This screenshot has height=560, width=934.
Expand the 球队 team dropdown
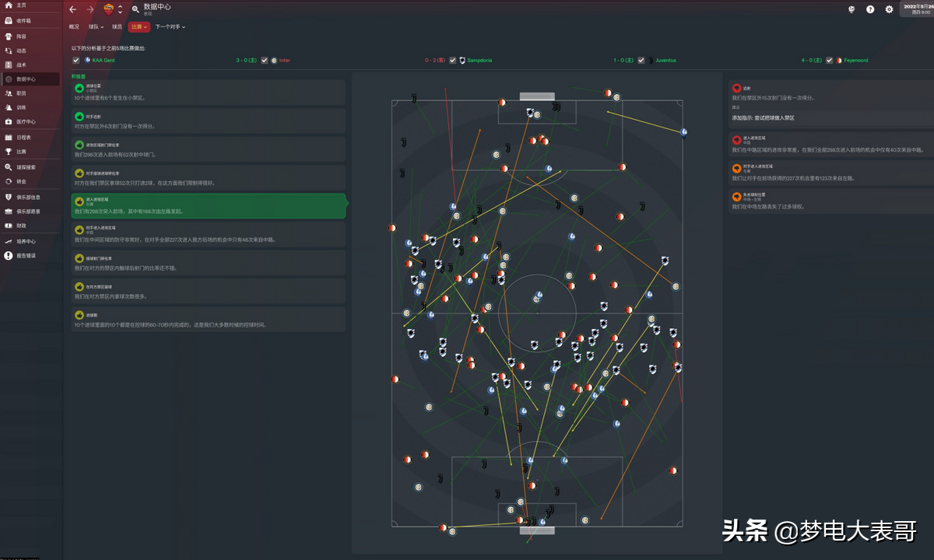point(97,26)
